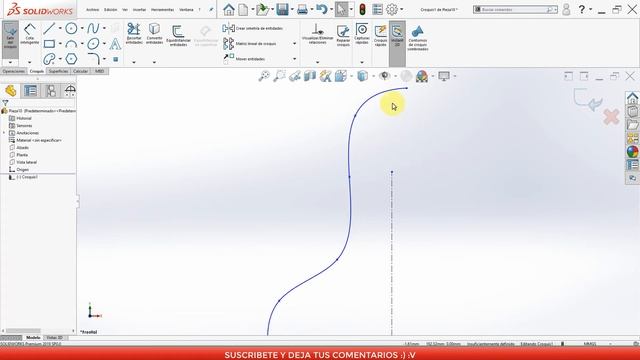Click the Hide/Show items eye icon
This screenshot has width=640, height=360.
point(384,76)
